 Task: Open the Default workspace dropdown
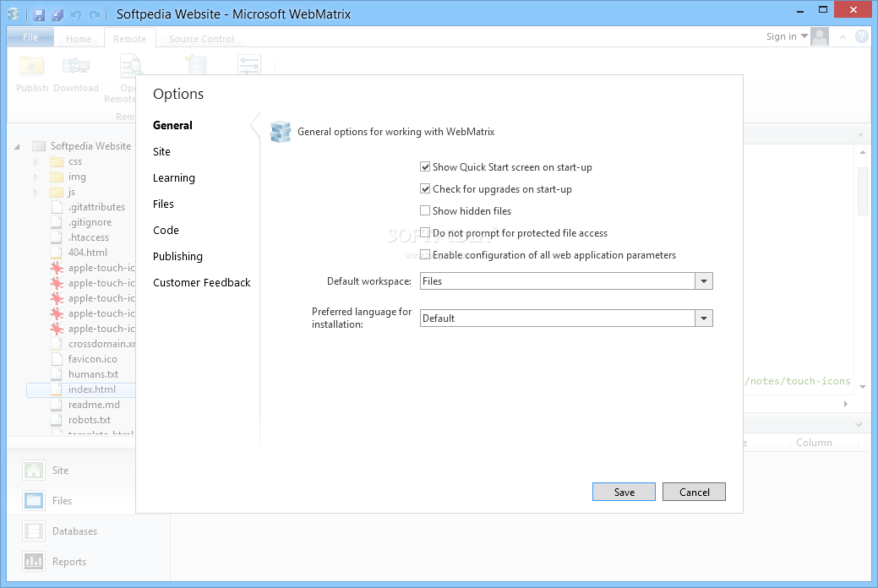coord(704,281)
